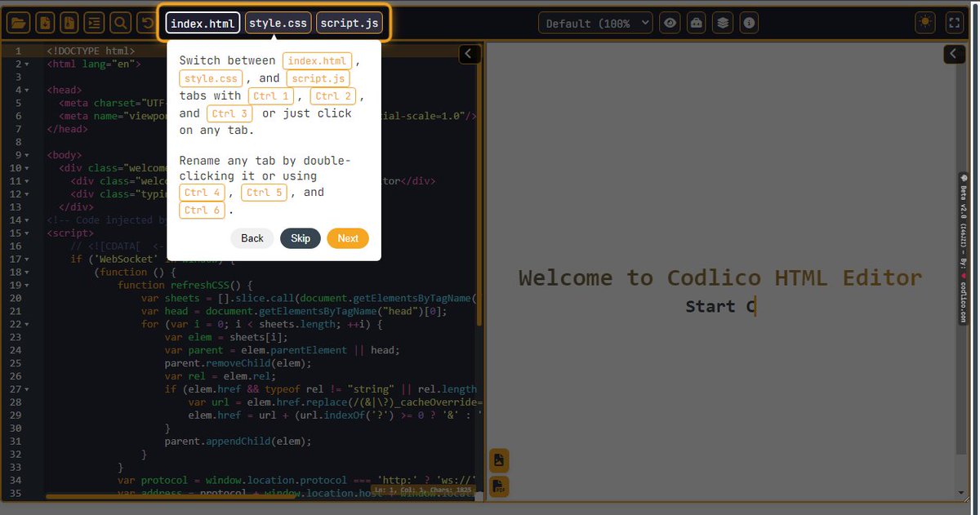
Task: Click Back in the tutorial popup
Action: [252, 238]
